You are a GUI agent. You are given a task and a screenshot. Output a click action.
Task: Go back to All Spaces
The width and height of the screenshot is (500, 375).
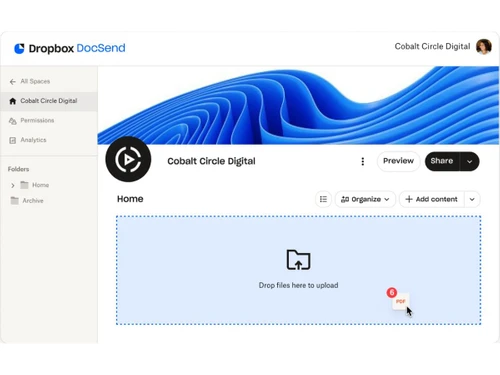35,81
